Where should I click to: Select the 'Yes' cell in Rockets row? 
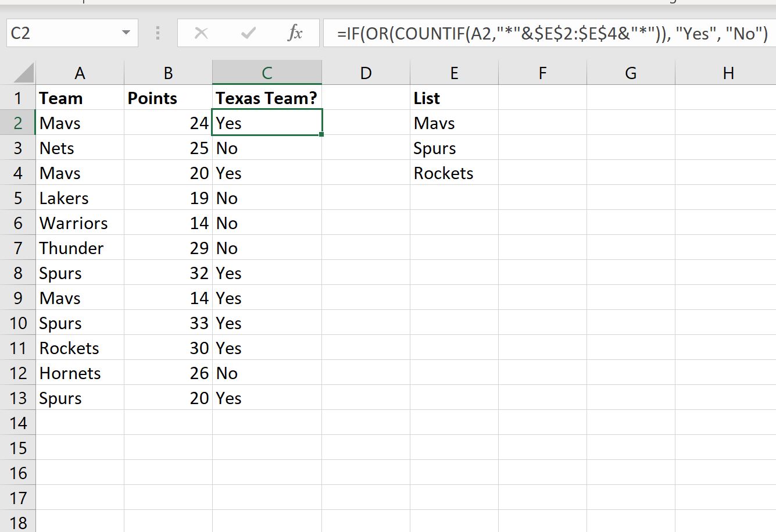[267, 348]
